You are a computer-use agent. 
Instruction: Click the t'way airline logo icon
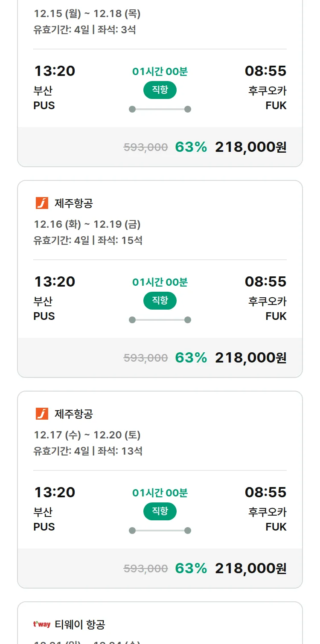42,624
